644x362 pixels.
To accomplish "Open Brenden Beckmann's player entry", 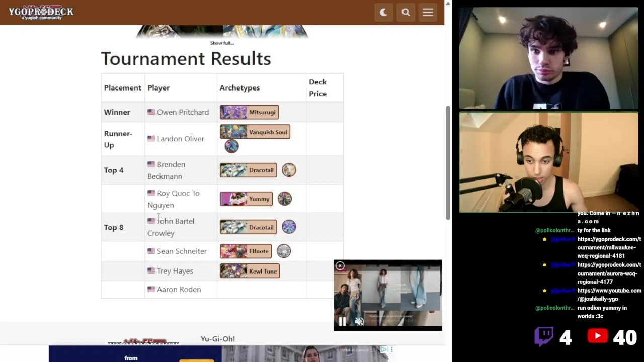I will (167, 170).
